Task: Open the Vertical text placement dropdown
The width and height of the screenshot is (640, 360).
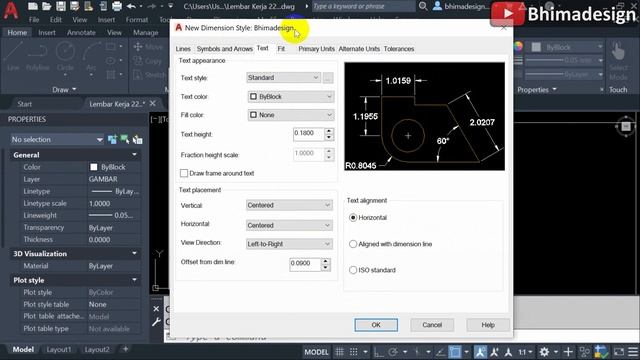Action: 289,205
